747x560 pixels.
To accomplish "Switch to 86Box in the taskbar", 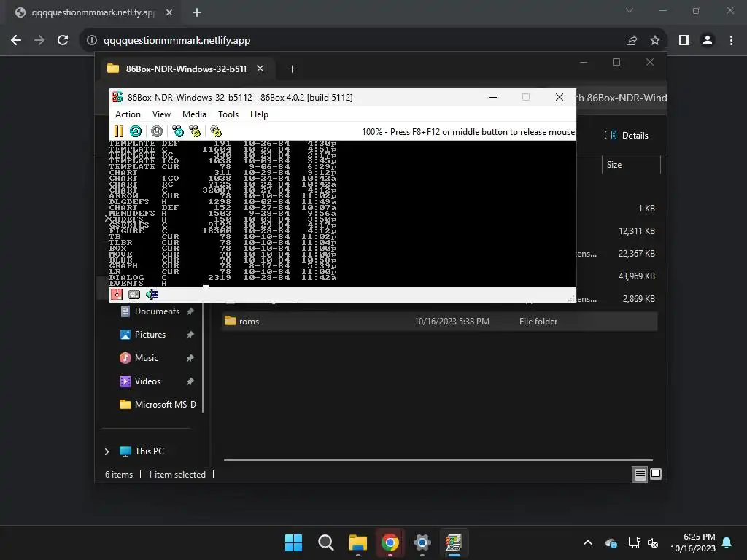I will [x=454, y=542].
